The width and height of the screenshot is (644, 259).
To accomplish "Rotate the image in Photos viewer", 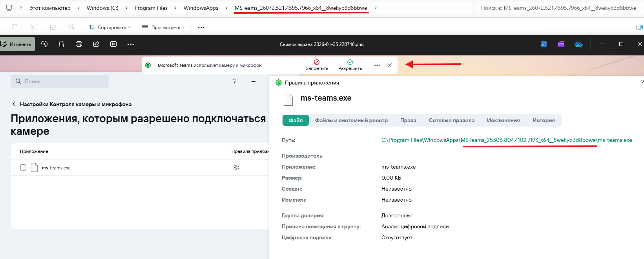I will tap(44, 44).
